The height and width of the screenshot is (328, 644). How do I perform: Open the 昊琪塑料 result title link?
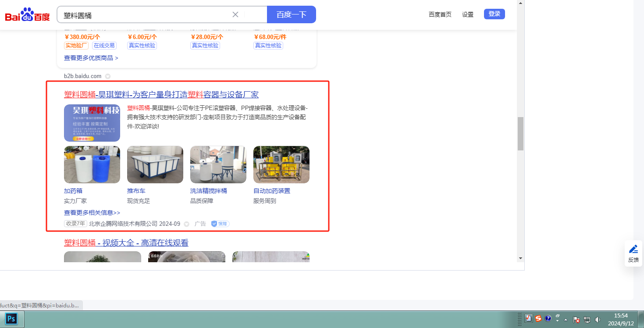click(161, 95)
